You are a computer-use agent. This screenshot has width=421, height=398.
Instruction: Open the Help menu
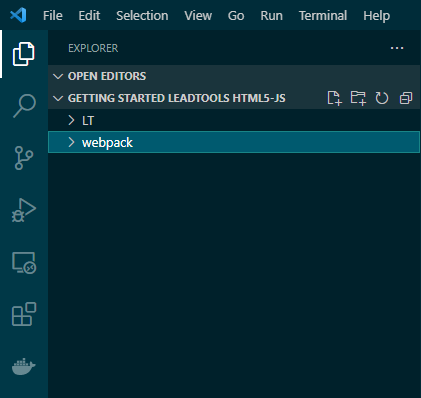point(376,15)
